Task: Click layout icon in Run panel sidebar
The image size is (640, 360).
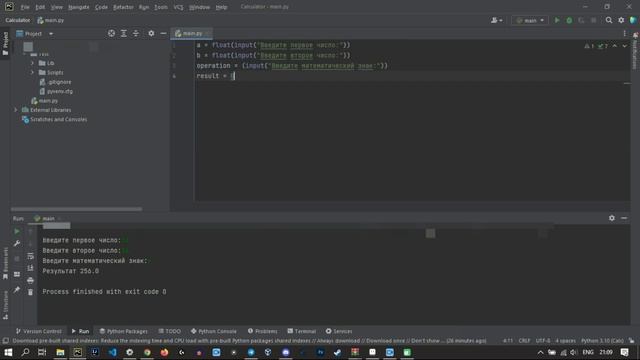Action: pyautogui.click(x=17, y=274)
